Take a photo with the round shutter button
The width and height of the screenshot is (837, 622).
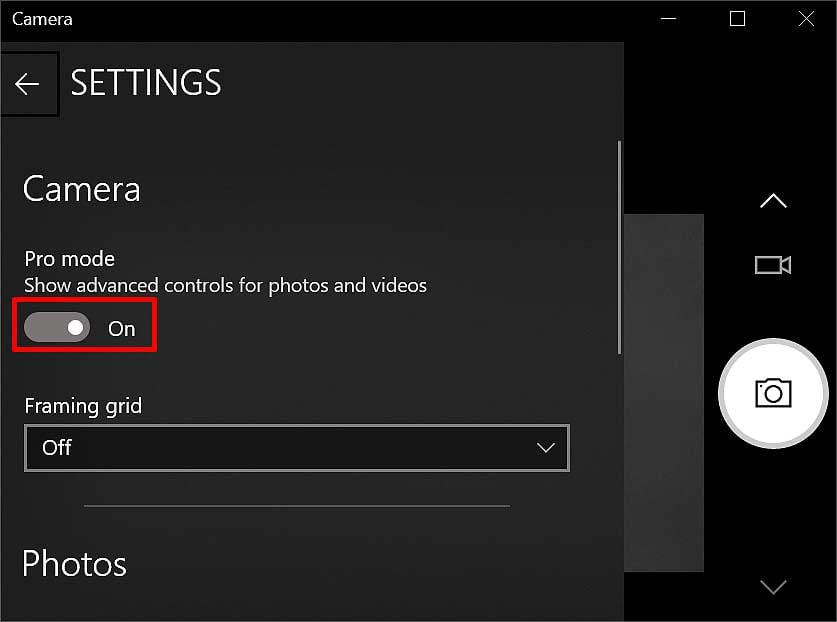(x=773, y=393)
